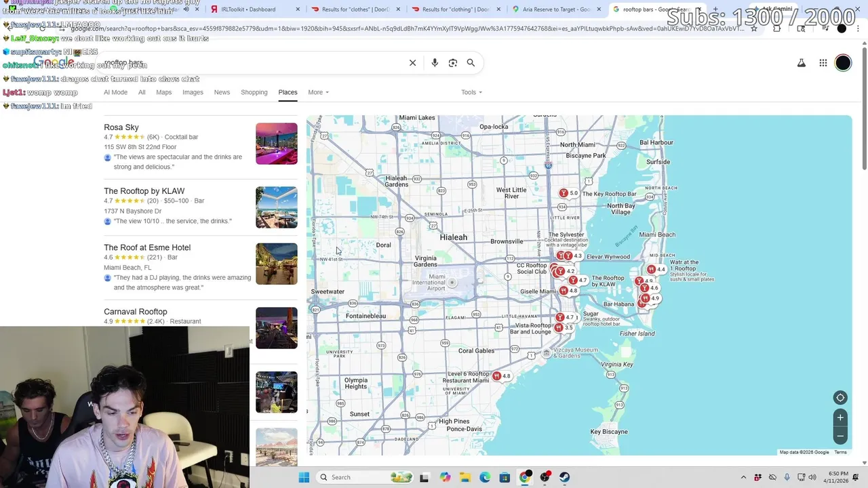View The Rooftop by KLAW photo thumbnail
Viewport: 868px width, 488px height.
(x=277, y=207)
